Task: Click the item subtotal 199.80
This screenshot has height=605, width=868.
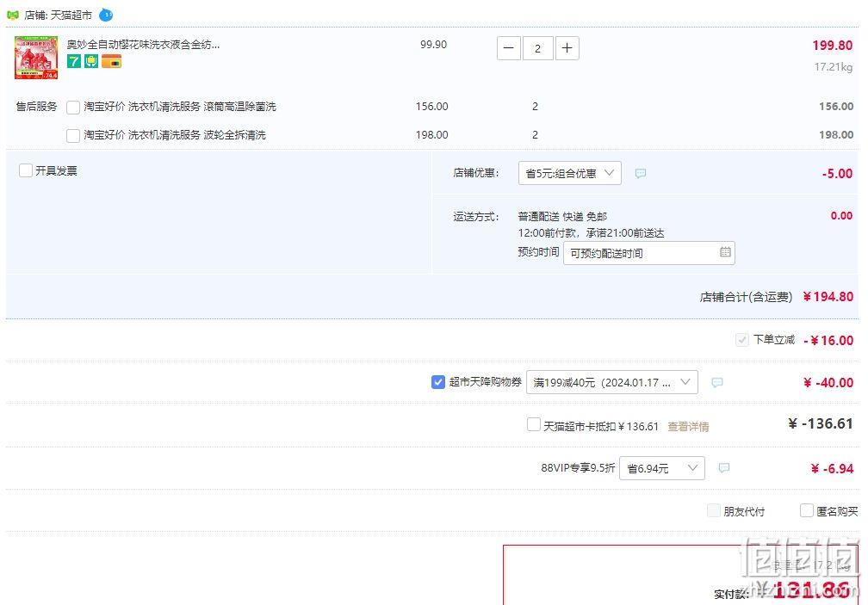Action: (832, 46)
